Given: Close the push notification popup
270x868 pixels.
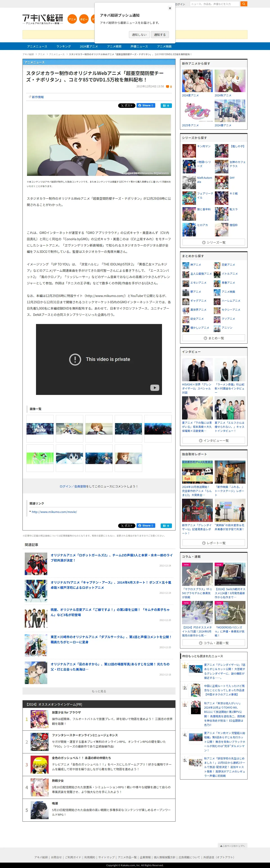Looking at the screenshot, I should [x=170, y=8].
